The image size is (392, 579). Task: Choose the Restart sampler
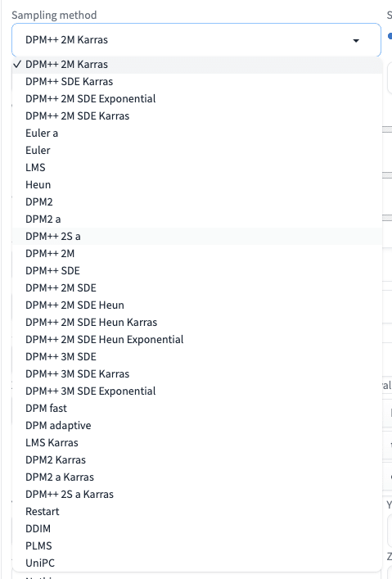[x=197, y=511]
